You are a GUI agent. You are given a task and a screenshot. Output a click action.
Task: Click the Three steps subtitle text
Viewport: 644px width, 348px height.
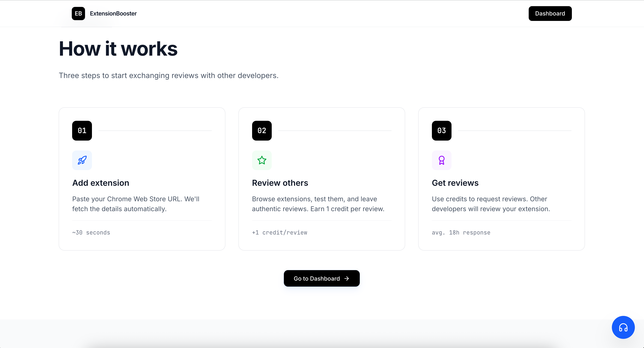(169, 75)
